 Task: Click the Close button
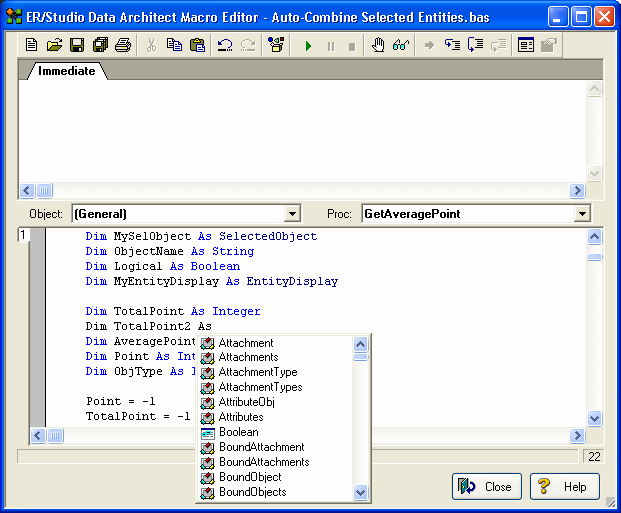coord(487,486)
